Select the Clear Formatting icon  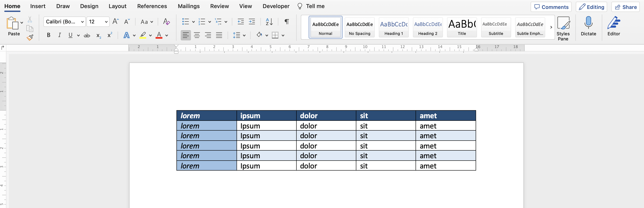click(166, 22)
